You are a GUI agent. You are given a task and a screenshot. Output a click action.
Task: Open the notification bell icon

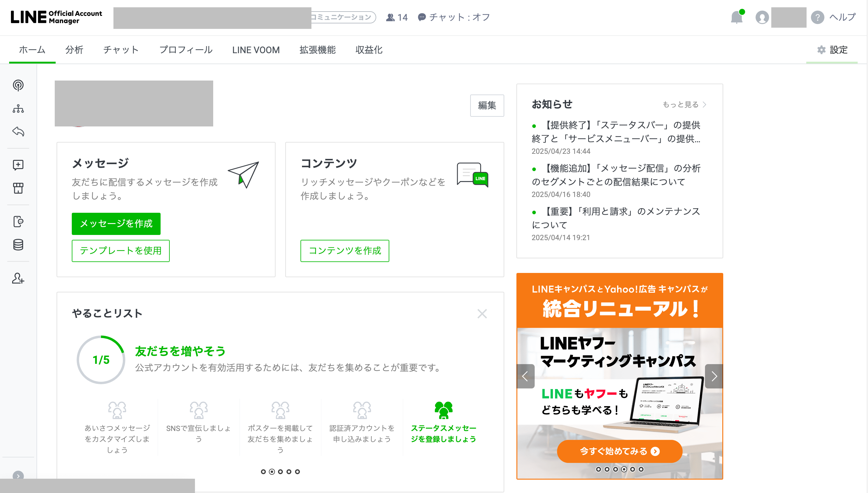click(x=737, y=17)
